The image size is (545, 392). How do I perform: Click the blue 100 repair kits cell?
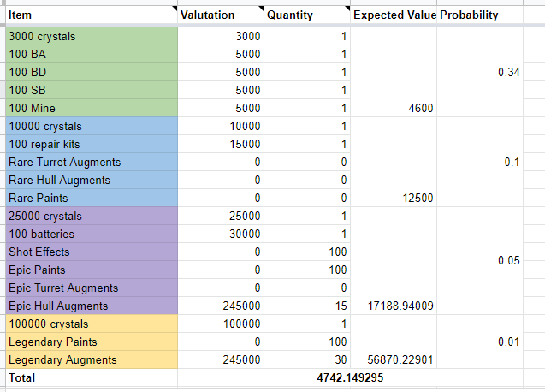click(90, 145)
